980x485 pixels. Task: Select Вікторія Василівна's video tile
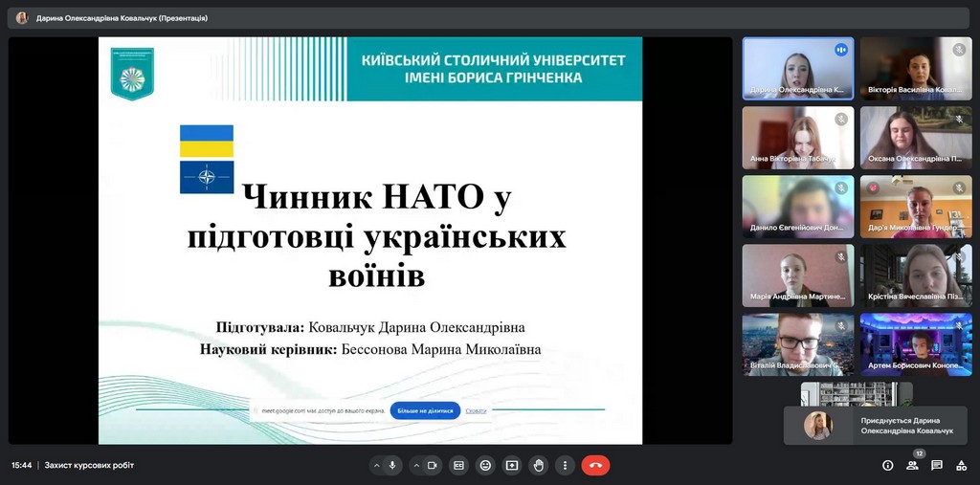(x=915, y=68)
